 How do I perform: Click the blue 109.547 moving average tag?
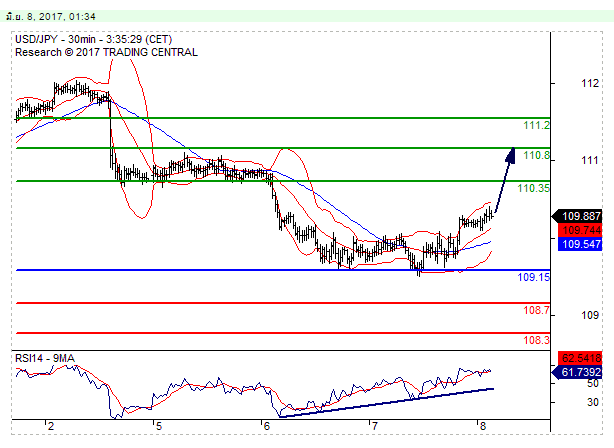pos(580,243)
